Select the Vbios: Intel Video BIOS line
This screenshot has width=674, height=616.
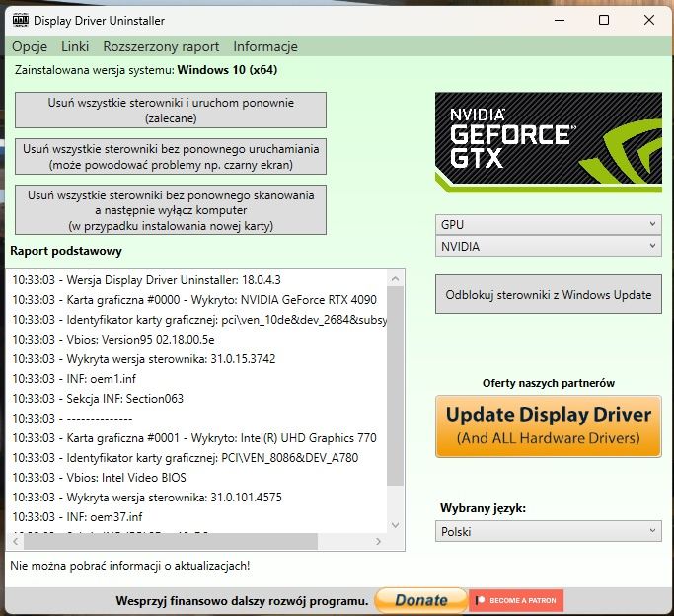tap(100, 478)
